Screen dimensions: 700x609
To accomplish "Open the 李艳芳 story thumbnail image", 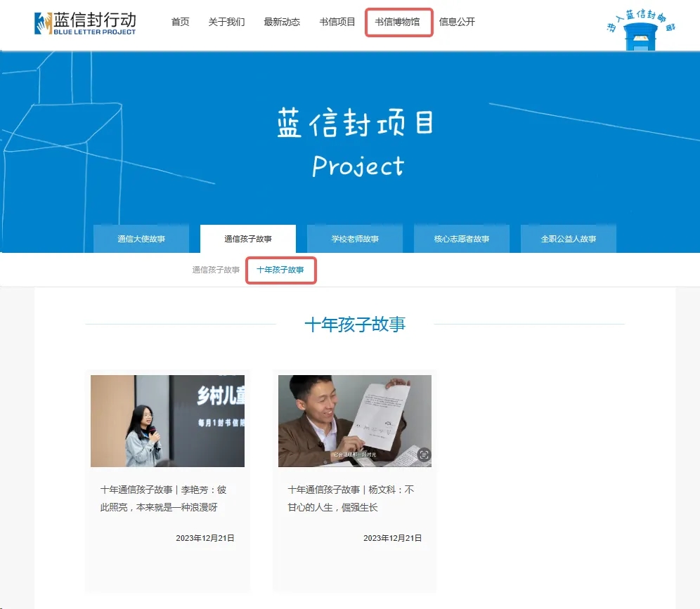I will (167, 421).
